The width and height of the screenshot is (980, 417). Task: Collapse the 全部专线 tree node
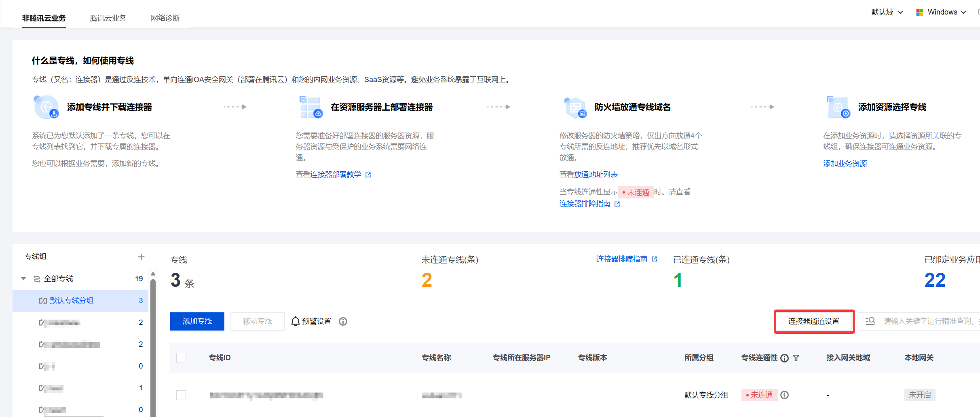pos(23,279)
